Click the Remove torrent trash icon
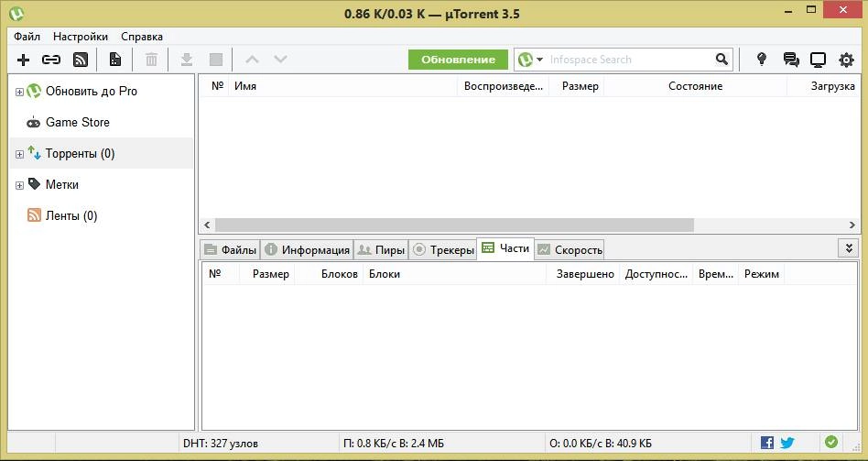This screenshot has height=461, width=868. coord(151,60)
